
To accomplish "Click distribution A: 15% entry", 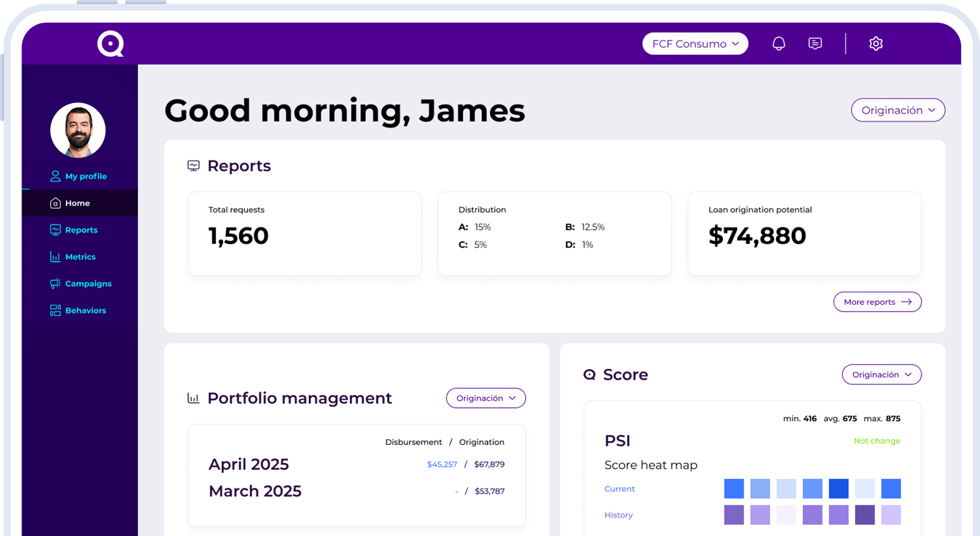I will pyautogui.click(x=475, y=227).
